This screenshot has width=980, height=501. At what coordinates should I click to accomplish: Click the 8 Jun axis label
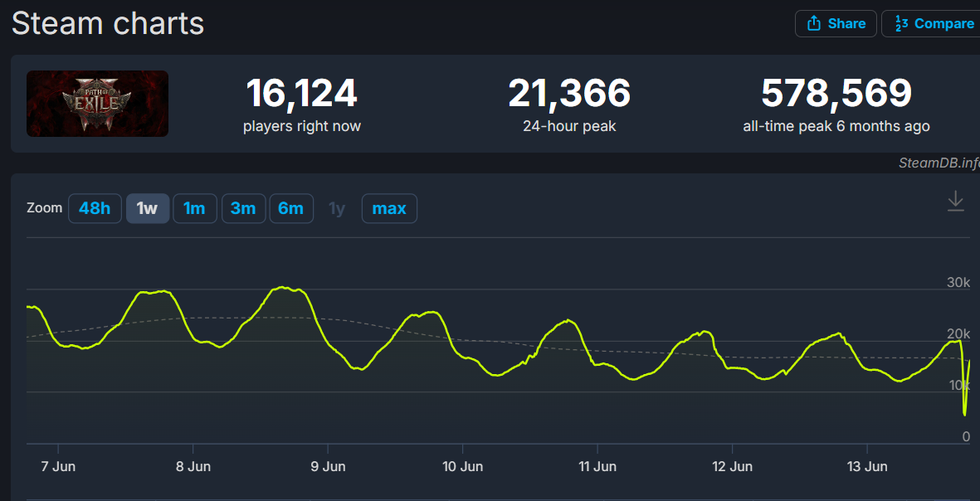(193, 467)
